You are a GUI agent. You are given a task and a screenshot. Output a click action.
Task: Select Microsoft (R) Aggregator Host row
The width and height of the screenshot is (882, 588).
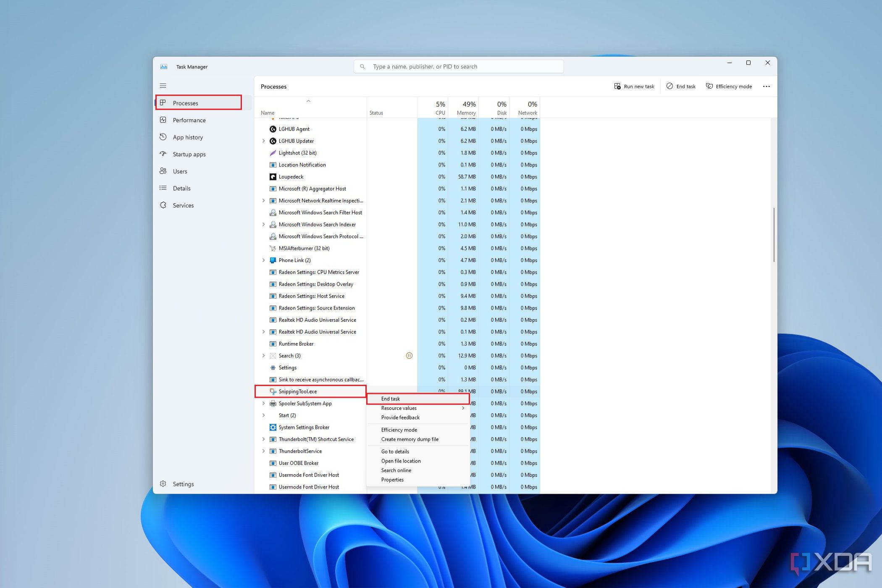tap(397, 189)
